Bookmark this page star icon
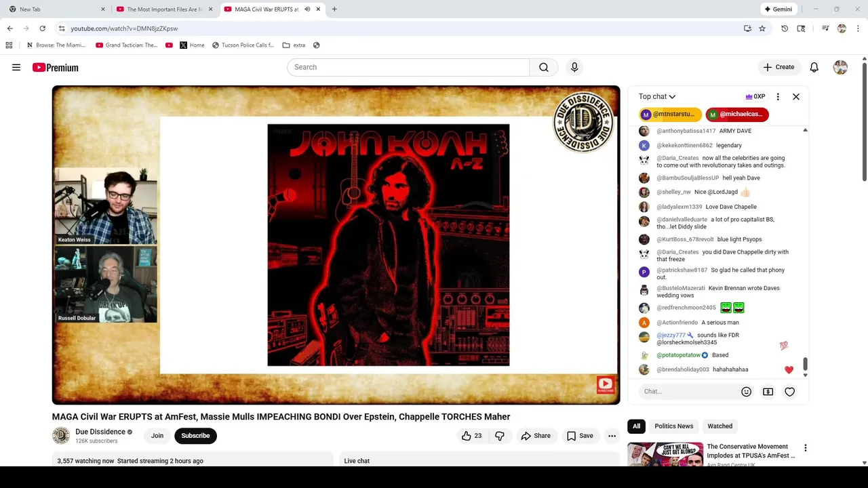 pyautogui.click(x=762, y=28)
